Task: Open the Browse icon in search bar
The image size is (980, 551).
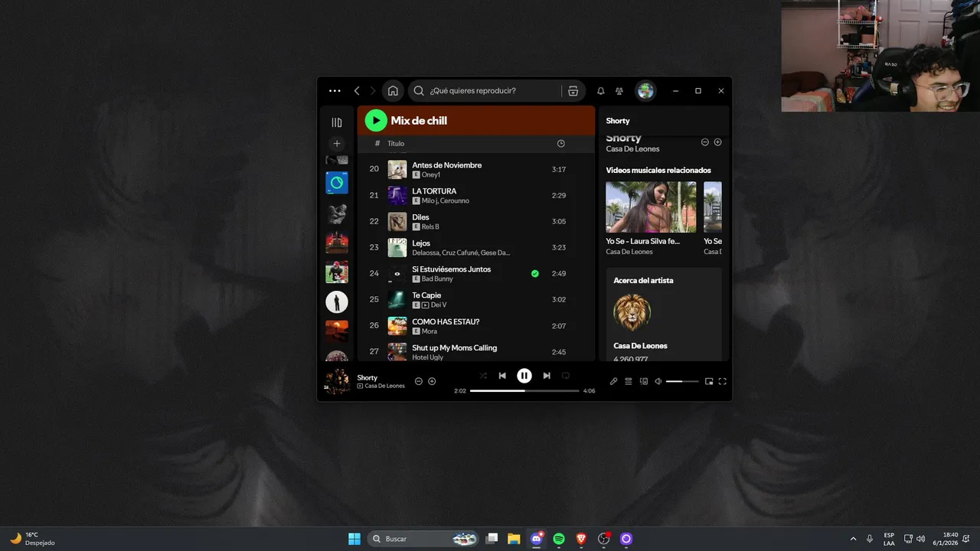Action: pyautogui.click(x=573, y=90)
